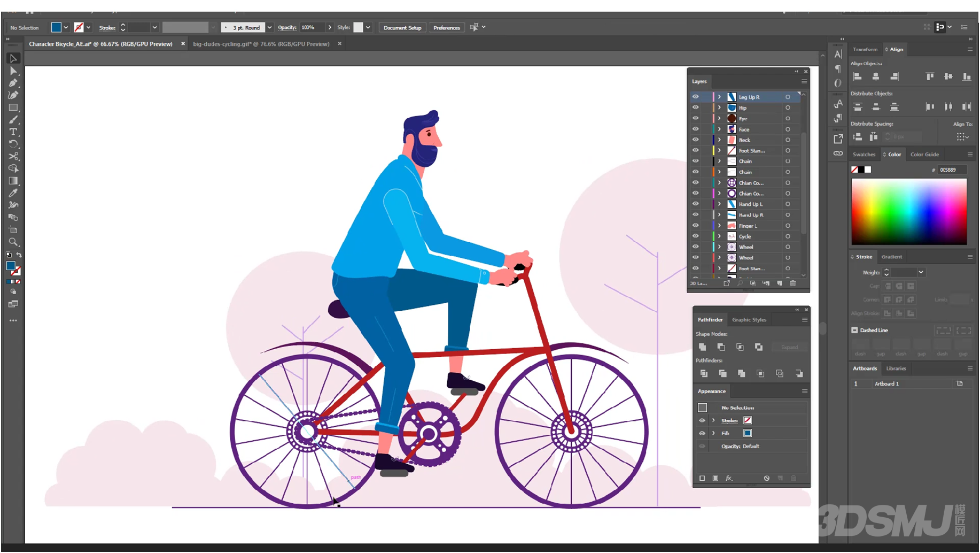Select the Gradient tool
980x553 pixels.
coord(13,181)
